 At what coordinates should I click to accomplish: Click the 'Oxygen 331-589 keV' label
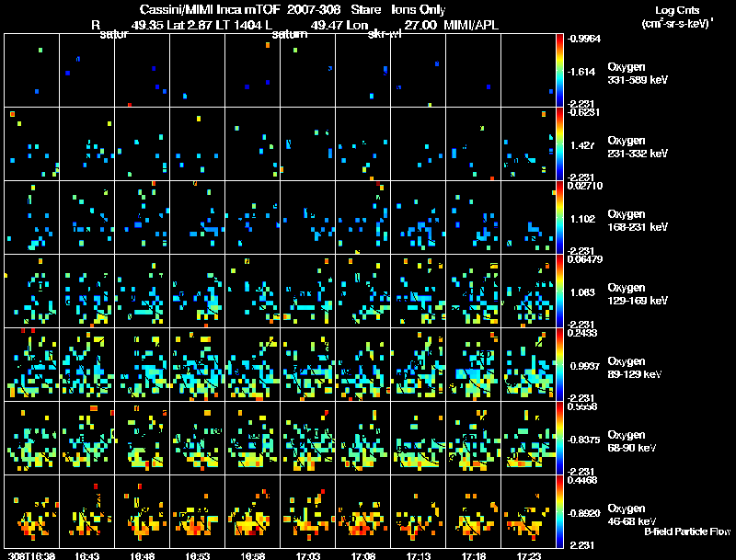(x=638, y=74)
